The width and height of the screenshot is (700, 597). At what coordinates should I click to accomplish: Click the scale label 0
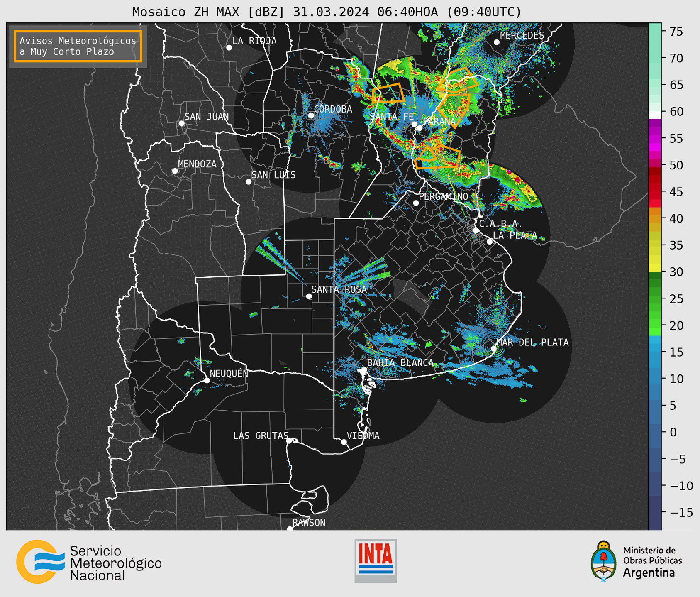tap(673, 432)
